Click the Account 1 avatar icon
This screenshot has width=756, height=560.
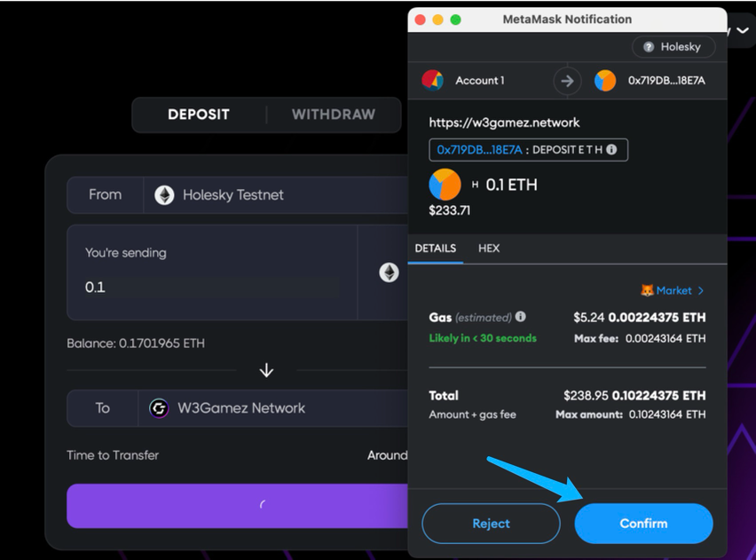click(x=433, y=81)
